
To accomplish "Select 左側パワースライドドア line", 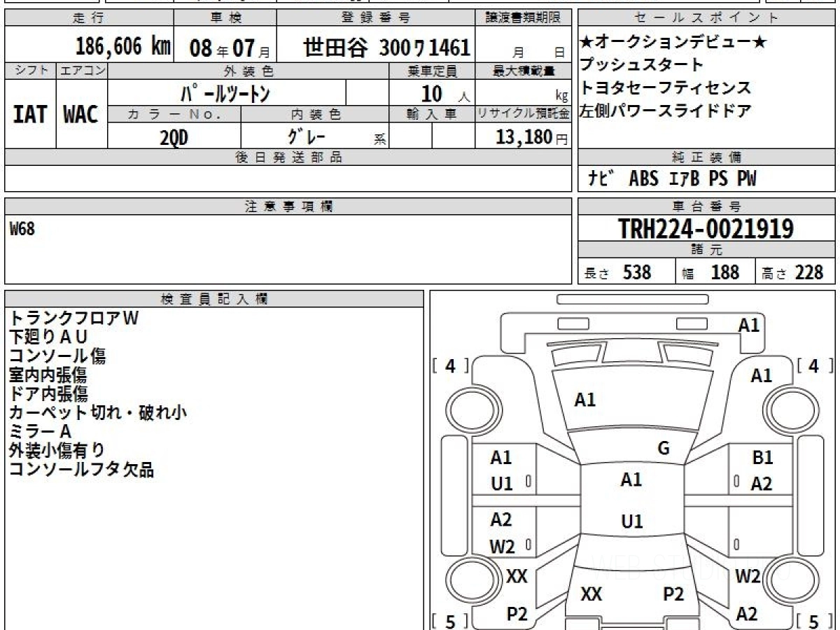I will 666,111.
